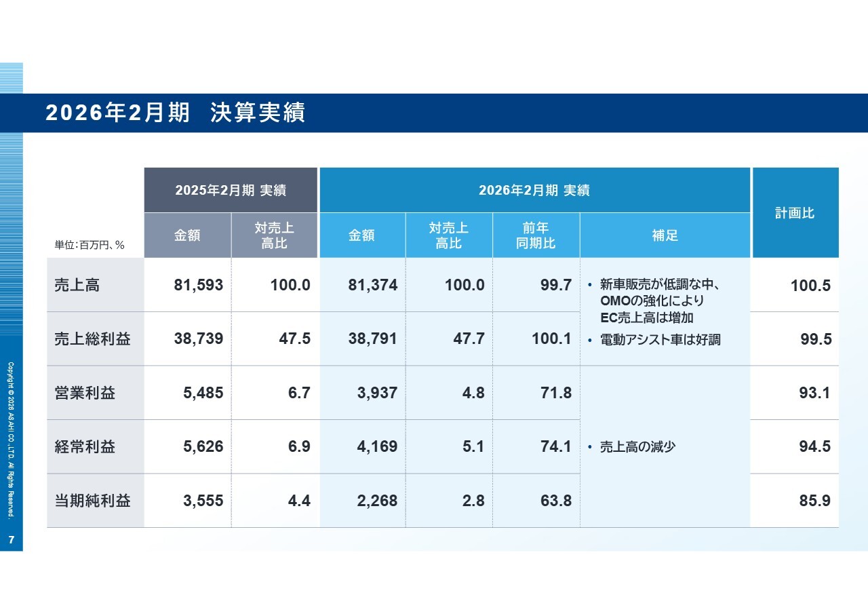This screenshot has width=868, height=614.
Task: Click the 経常利益 row label
Action: [85, 447]
